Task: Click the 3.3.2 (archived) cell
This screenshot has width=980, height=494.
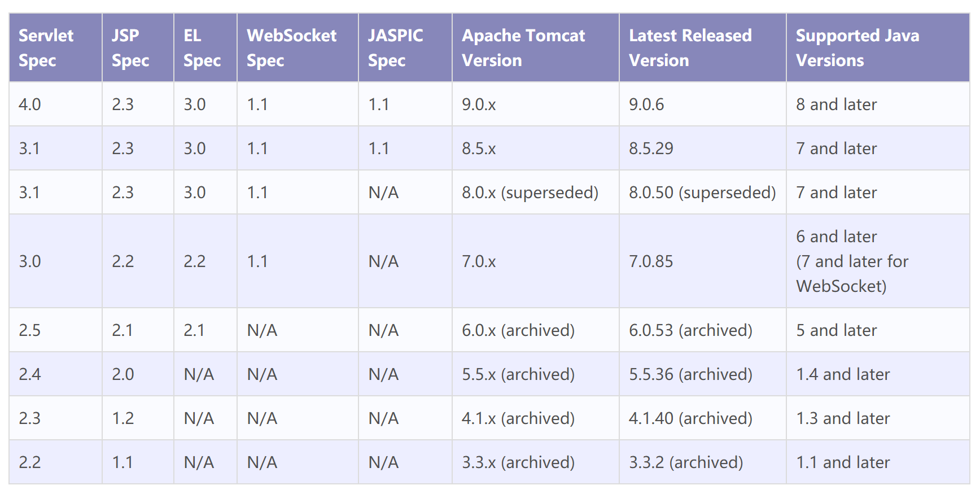Action: (x=686, y=462)
